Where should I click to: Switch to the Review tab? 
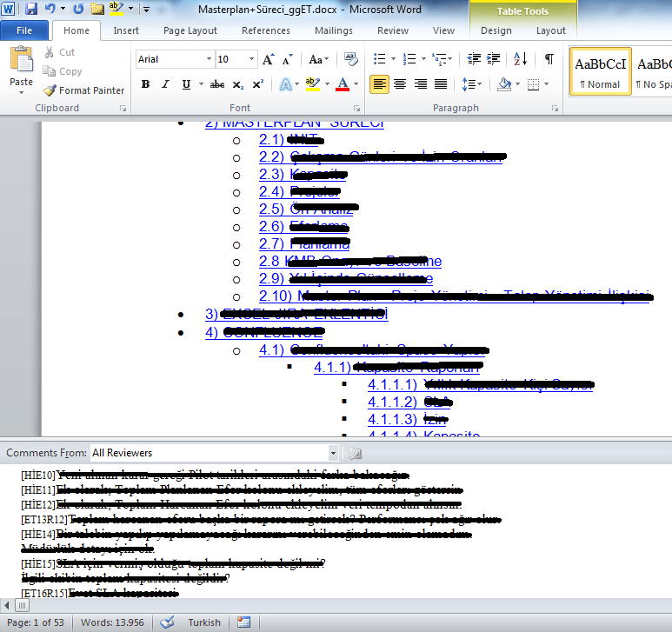[x=393, y=30]
